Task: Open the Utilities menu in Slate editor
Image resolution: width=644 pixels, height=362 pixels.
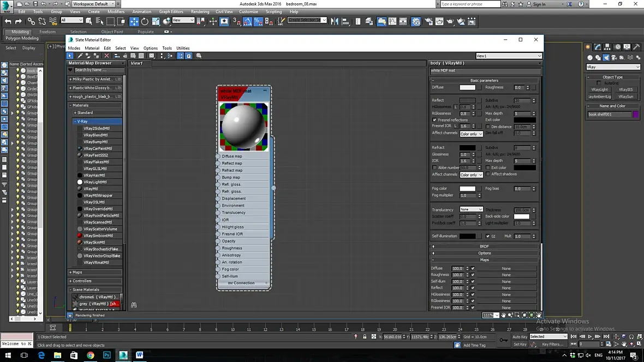Action: pos(183,48)
